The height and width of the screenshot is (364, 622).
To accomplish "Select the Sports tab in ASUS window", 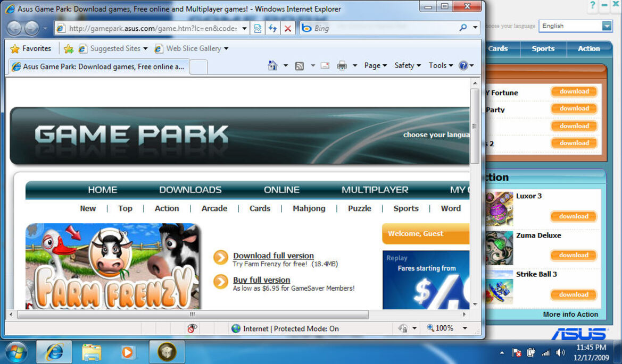I will pyautogui.click(x=543, y=49).
